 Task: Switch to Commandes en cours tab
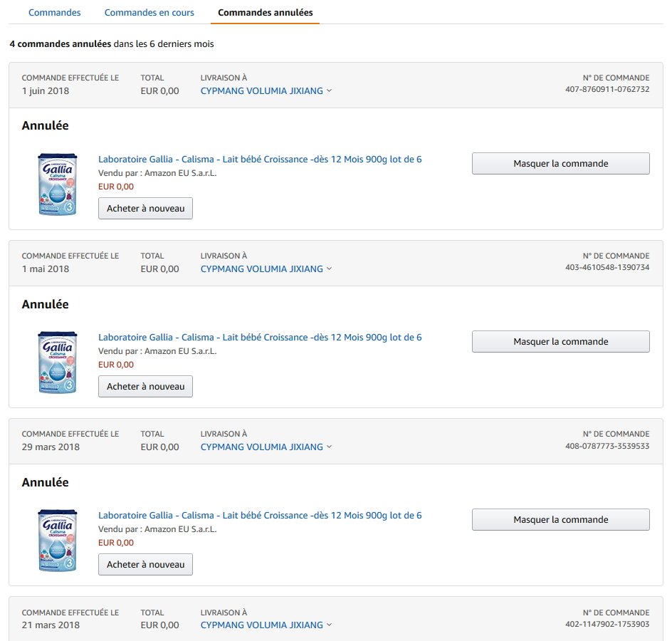coord(149,12)
